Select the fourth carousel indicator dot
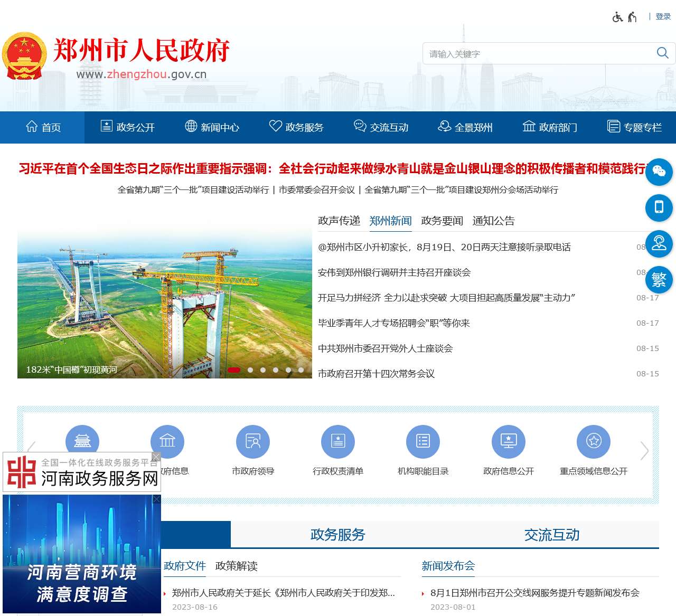The height and width of the screenshot is (616, 676). 275,370
